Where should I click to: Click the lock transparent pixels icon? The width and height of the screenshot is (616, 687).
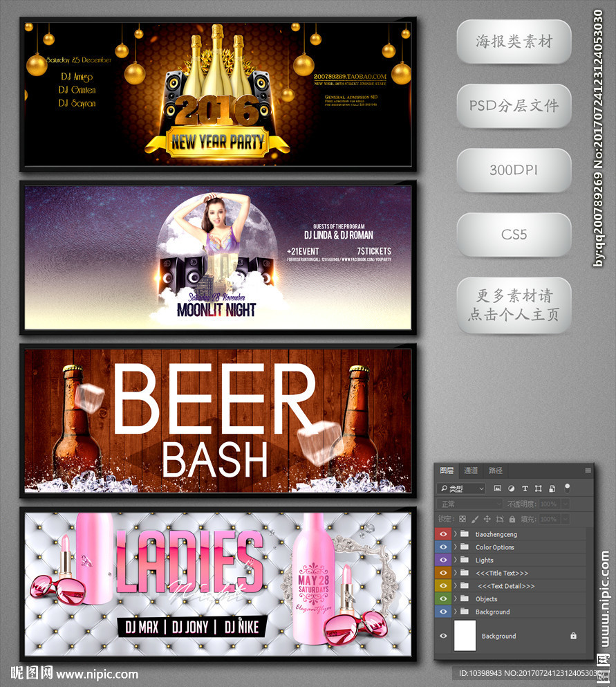[x=462, y=519]
